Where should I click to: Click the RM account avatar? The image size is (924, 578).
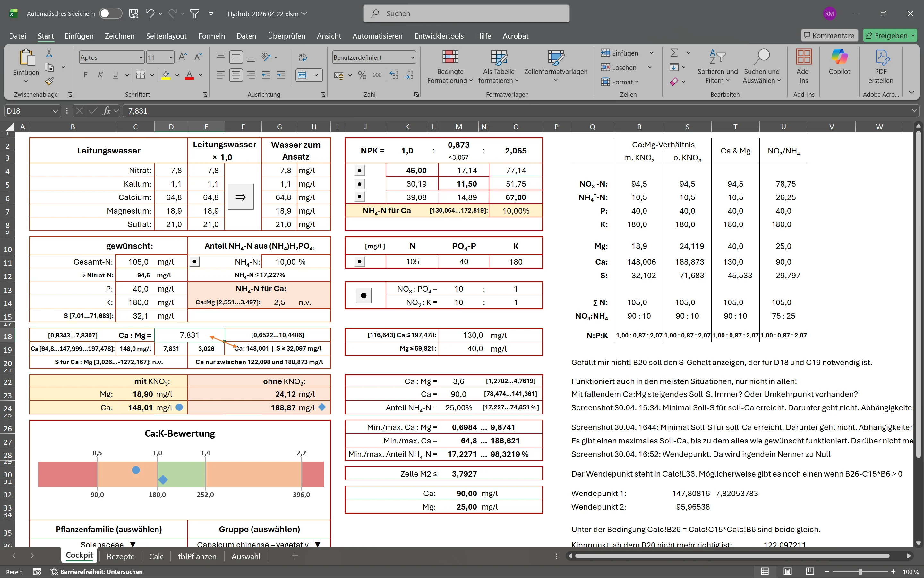click(x=829, y=14)
